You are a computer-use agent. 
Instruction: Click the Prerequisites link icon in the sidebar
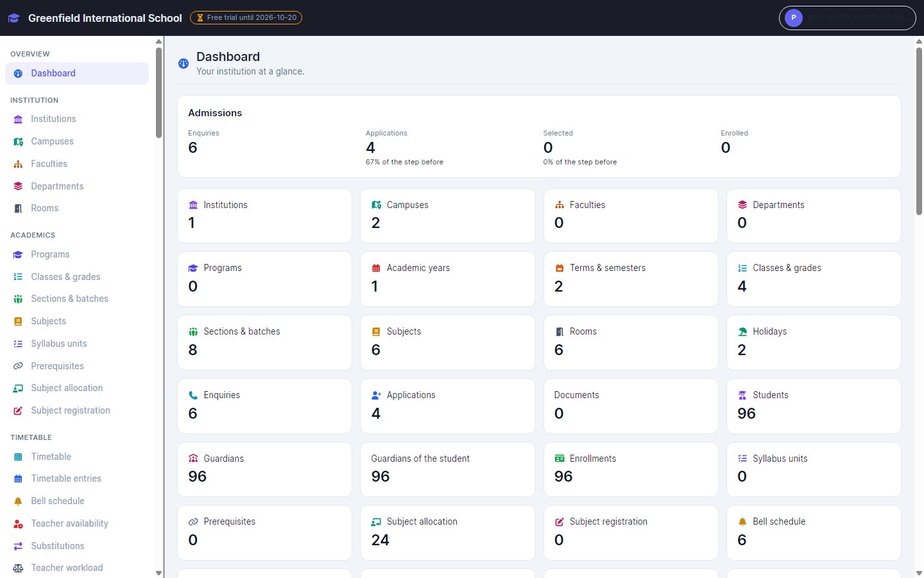coord(18,366)
